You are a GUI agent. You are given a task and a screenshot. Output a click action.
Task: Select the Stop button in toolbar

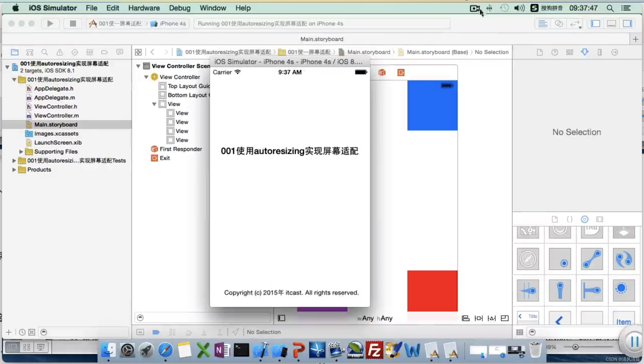72,23
